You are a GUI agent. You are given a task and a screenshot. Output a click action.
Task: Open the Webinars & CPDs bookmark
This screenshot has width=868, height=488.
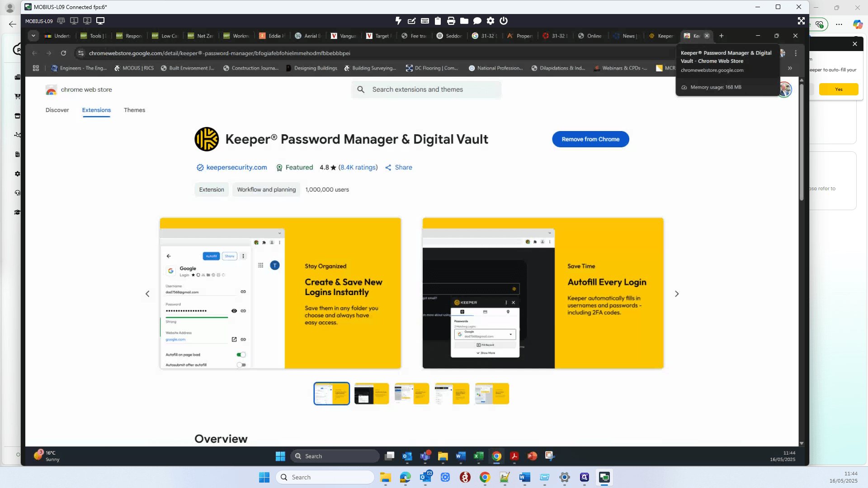[x=621, y=68]
